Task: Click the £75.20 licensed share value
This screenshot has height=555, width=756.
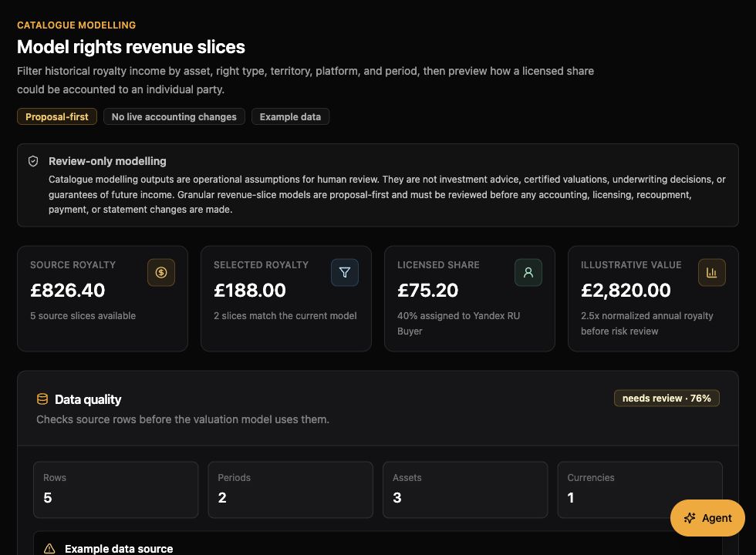Action: coord(427,290)
